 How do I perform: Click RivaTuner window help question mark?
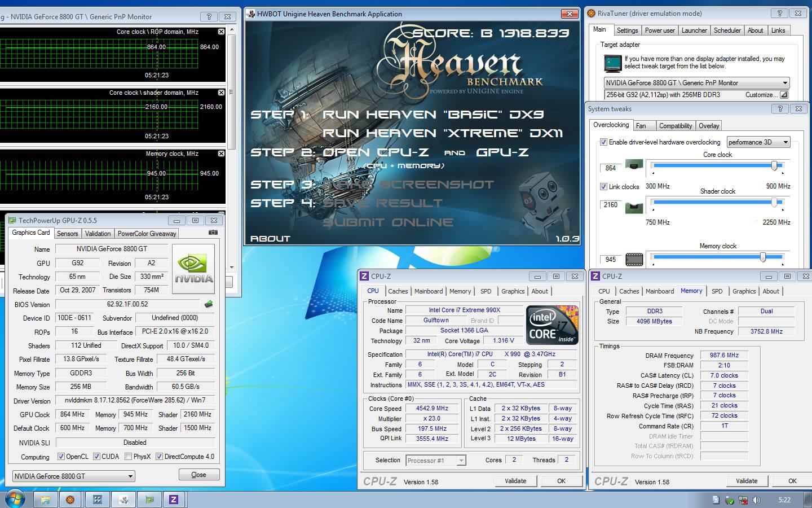tap(780, 14)
